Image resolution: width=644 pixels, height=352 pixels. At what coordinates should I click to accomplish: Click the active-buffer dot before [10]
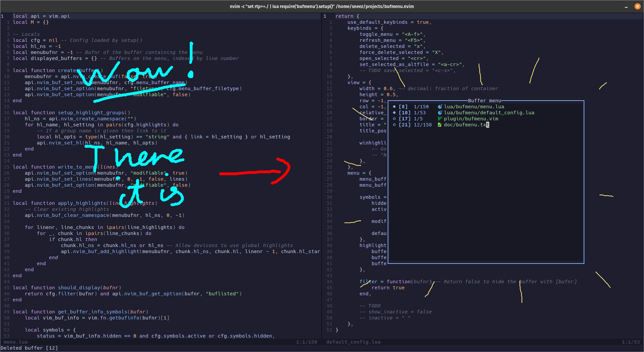click(394, 113)
